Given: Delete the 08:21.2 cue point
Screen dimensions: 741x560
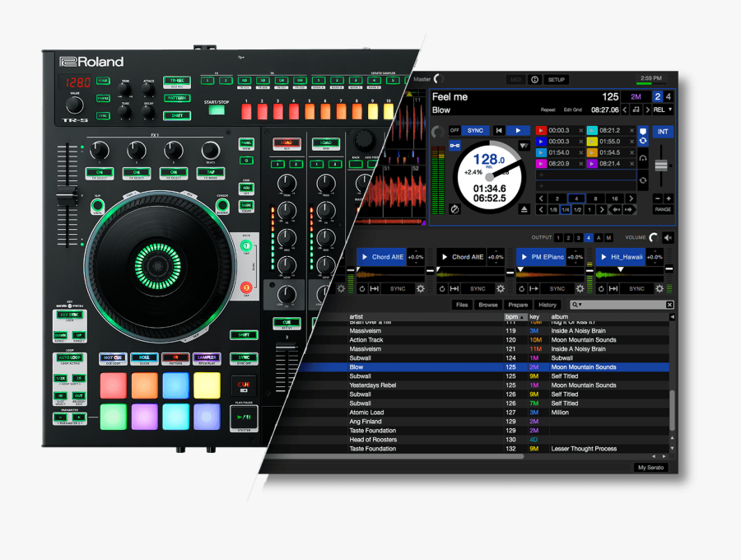Looking at the screenshot, I should coord(631,131).
